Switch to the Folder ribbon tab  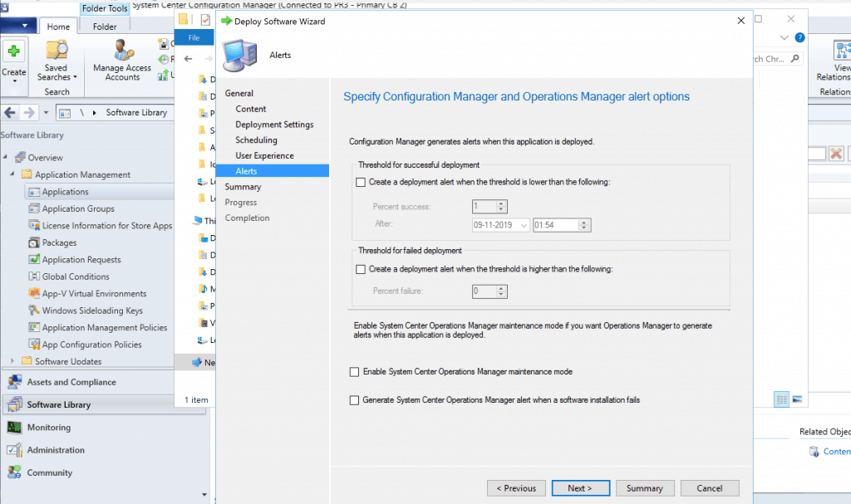[x=105, y=27]
